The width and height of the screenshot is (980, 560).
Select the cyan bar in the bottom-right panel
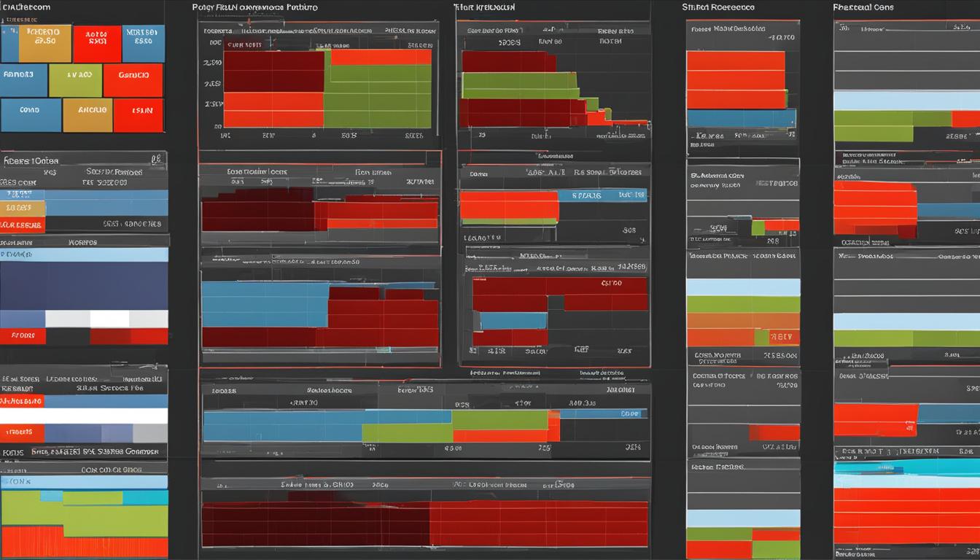pyautogui.click(x=906, y=467)
